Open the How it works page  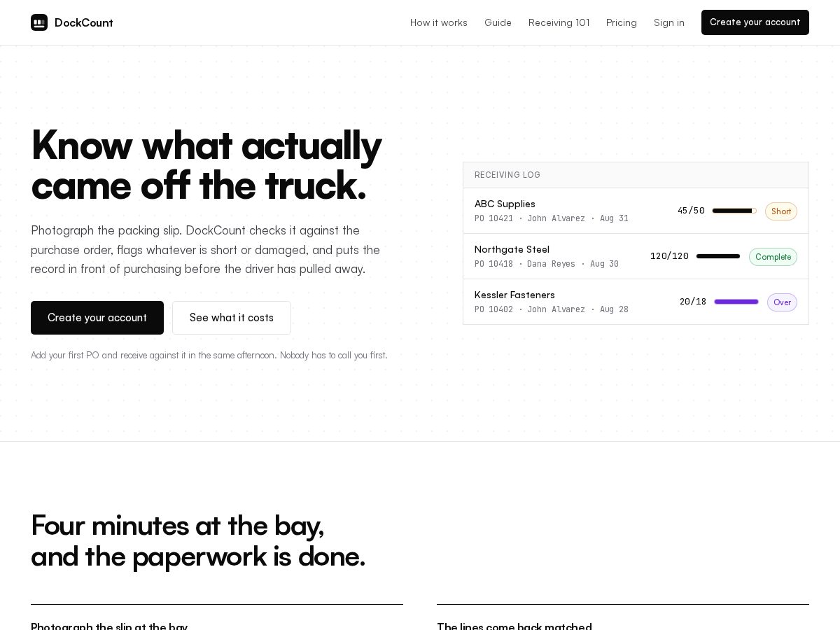point(439,22)
